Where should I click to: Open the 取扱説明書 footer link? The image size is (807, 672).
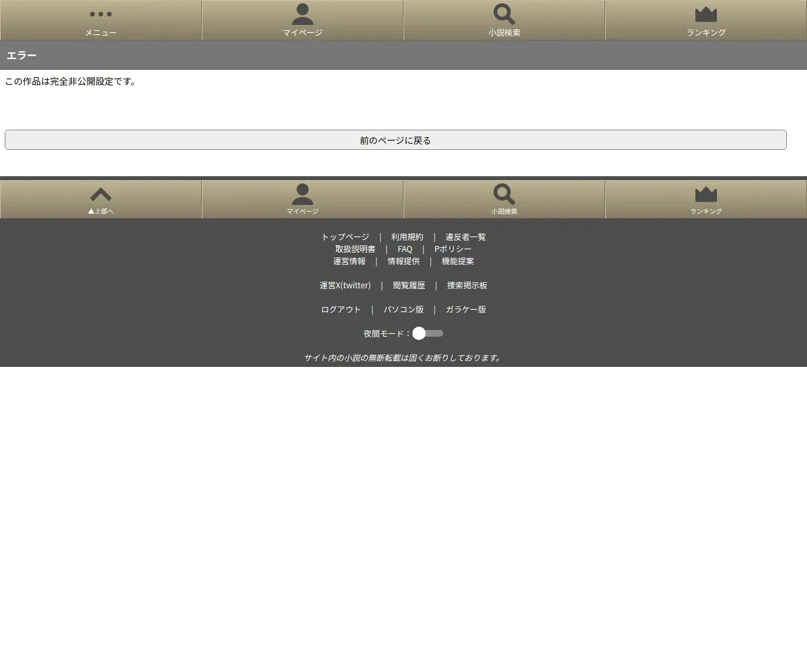[x=356, y=249]
